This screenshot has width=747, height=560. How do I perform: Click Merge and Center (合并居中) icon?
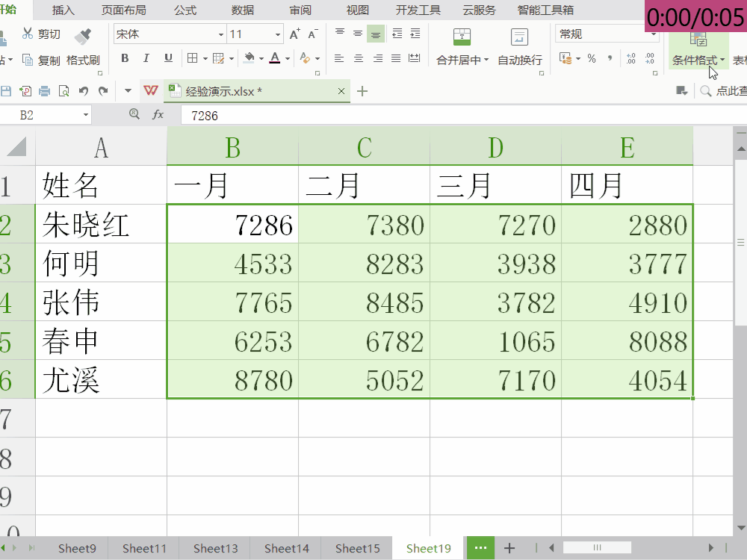click(462, 37)
